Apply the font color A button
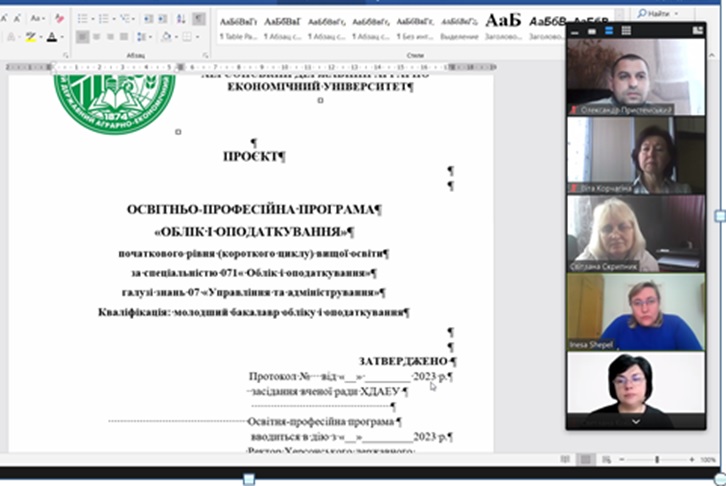726x486 pixels. [x=52, y=37]
